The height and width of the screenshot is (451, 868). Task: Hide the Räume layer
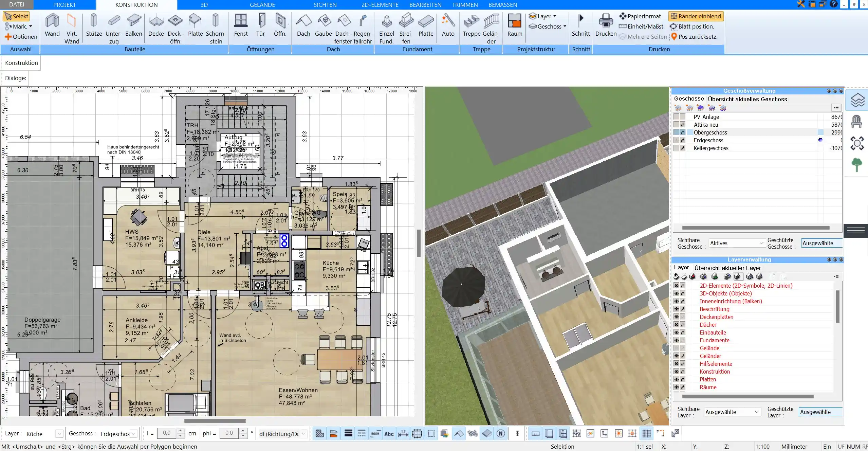pyautogui.click(x=677, y=387)
